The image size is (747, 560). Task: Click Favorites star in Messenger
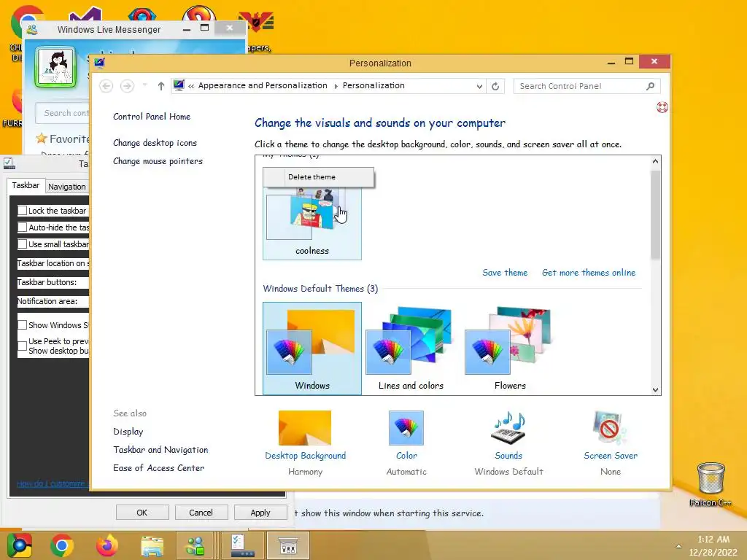point(42,139)
